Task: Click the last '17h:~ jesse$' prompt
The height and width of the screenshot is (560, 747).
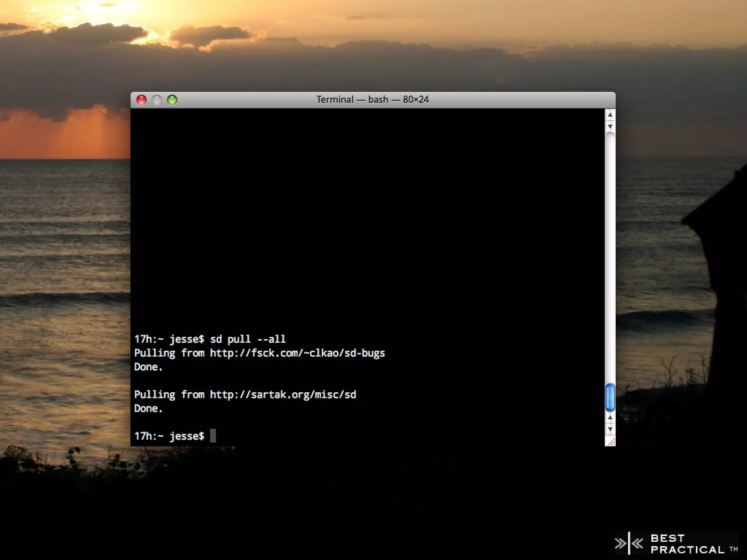Action: coord(169,436)
